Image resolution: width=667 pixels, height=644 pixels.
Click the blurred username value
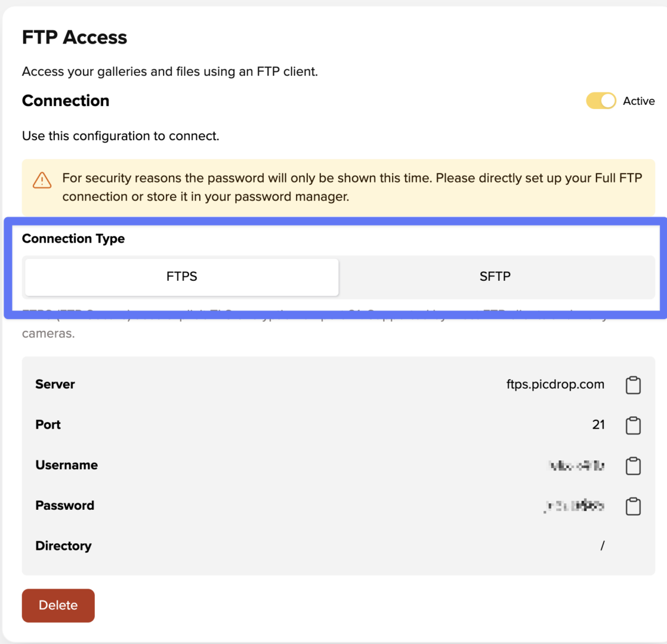[576, 466]
